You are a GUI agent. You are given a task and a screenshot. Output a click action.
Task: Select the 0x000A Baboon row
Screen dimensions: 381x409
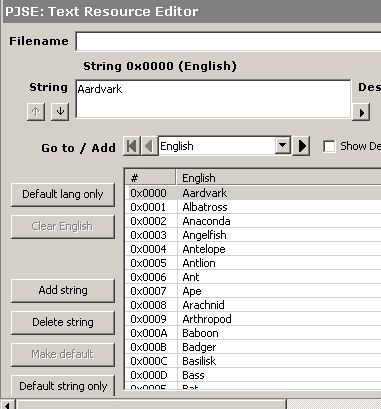253,333
